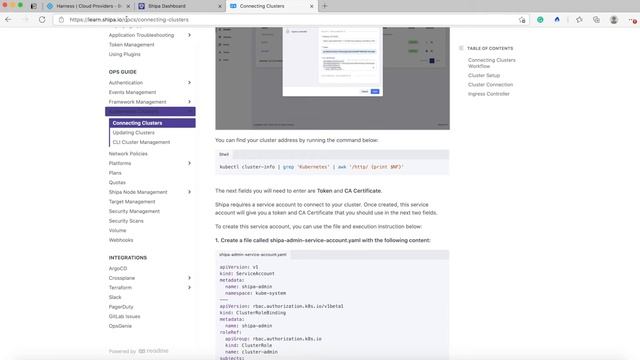
Task: Click 'kind: ClusterRoleBinding' YAML line
Action: [253, 313]
